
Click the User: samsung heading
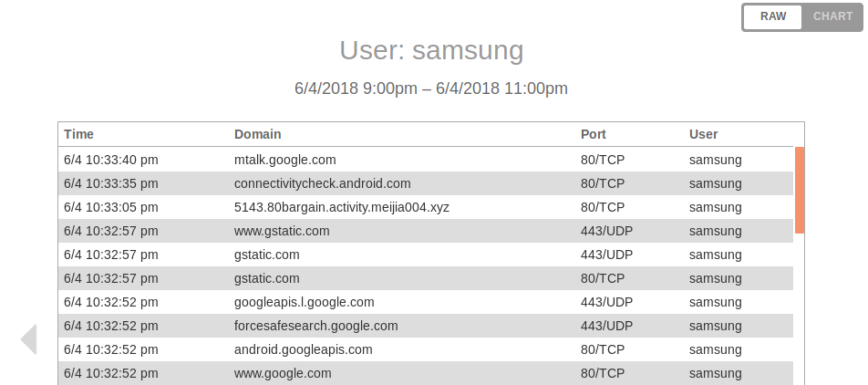(431, 50)
